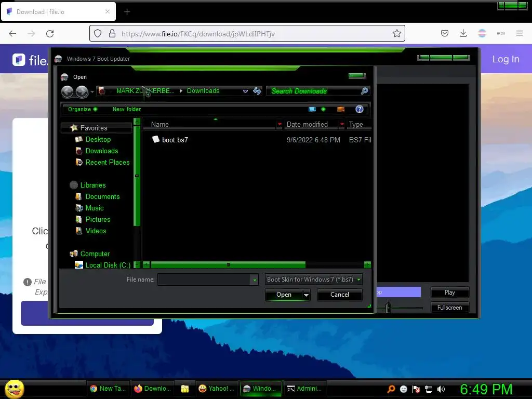Image resolution: width=532 pixels, height=399 pixels.
Task: Click the Boot Updater slider handle
Action: [388, 307]
